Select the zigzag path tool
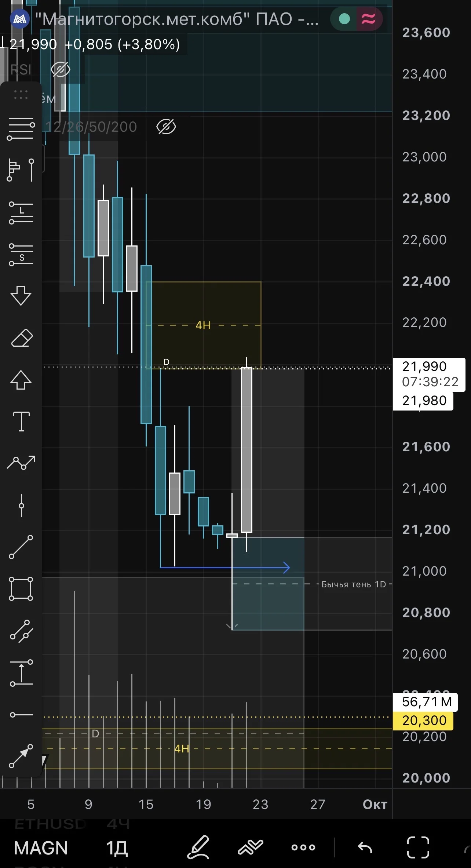This screenshot has width=471, height=868. [x=21, y=463]
